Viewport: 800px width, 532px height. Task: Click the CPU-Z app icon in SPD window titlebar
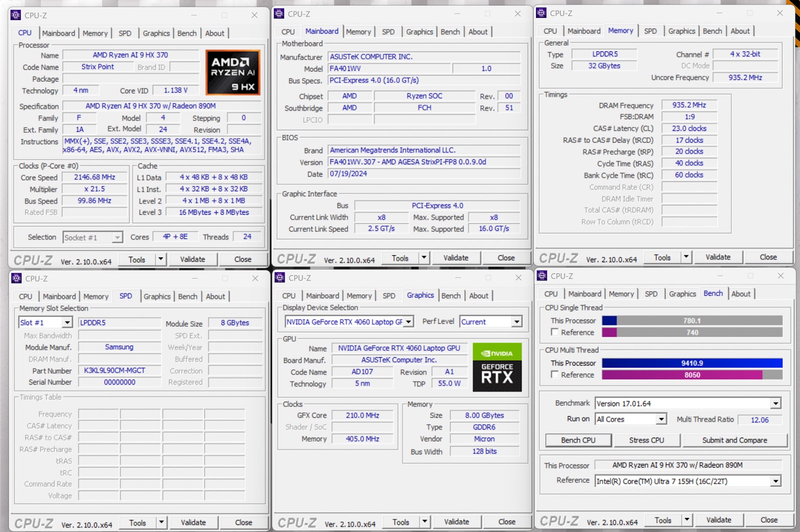click(16, 278)
